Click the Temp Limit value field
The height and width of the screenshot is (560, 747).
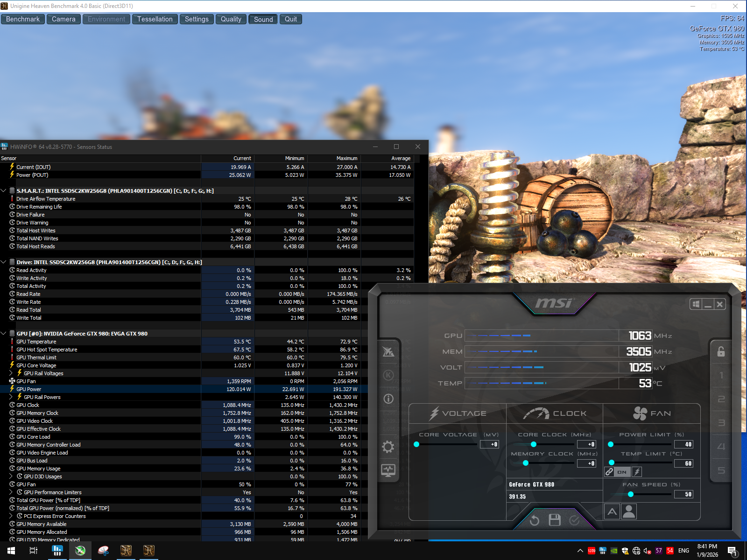[684, 463]
